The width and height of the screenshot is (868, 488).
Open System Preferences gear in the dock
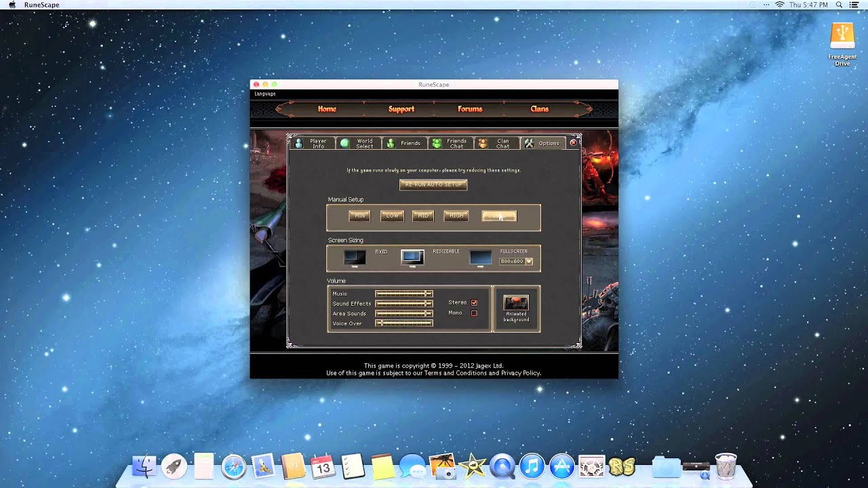point(592,466)
